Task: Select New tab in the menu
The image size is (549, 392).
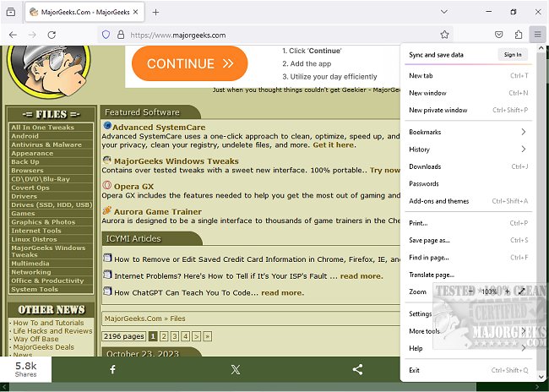Action: coord(468,75)
